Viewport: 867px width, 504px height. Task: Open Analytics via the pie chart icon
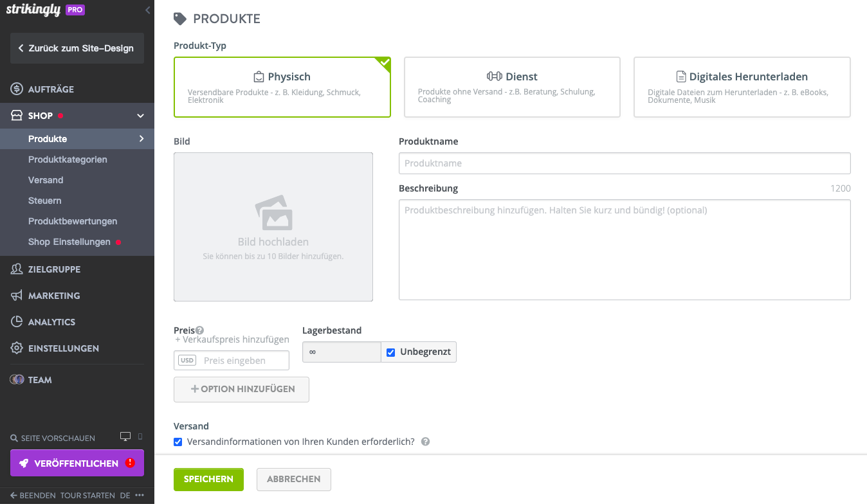17,322
